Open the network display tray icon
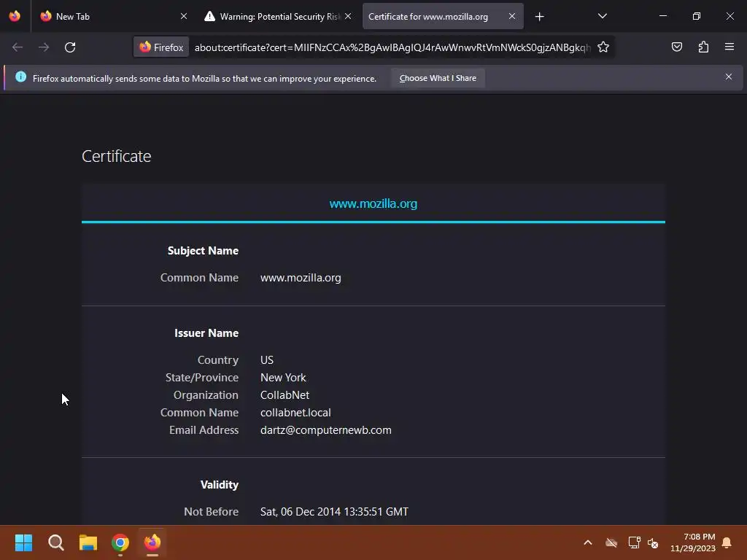 pos(634,542)
